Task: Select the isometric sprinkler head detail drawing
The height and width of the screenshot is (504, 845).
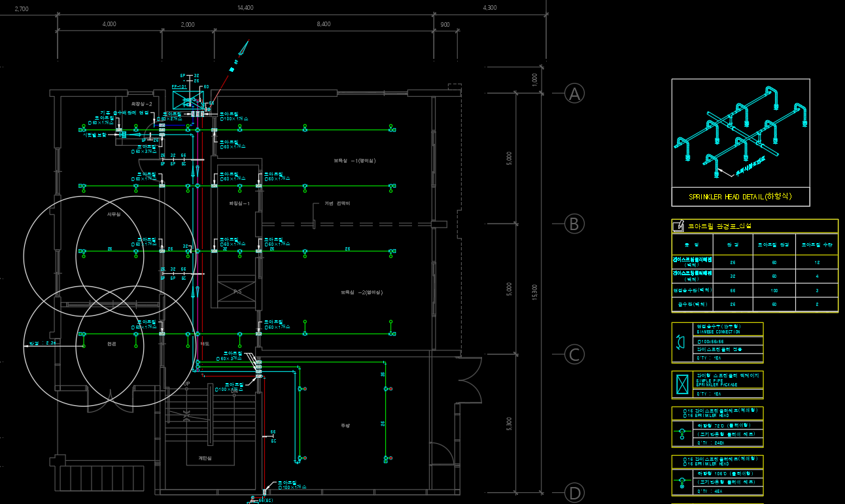Action: click(740, 133)
